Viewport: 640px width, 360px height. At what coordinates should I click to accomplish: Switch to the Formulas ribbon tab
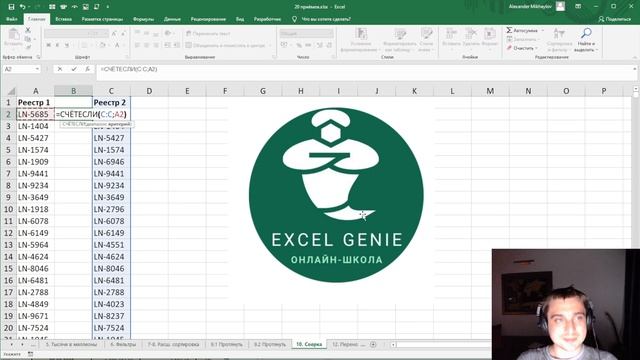[x=143, y=19]
